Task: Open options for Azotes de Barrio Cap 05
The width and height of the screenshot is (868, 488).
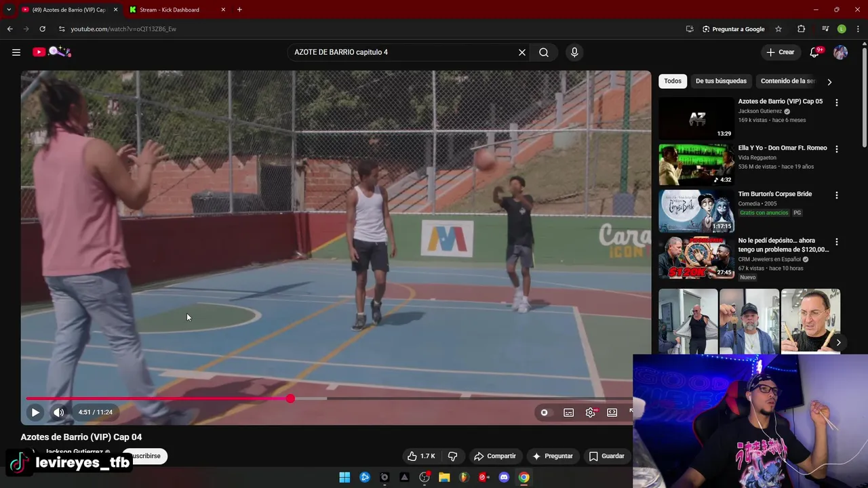Action: (836, 102)
